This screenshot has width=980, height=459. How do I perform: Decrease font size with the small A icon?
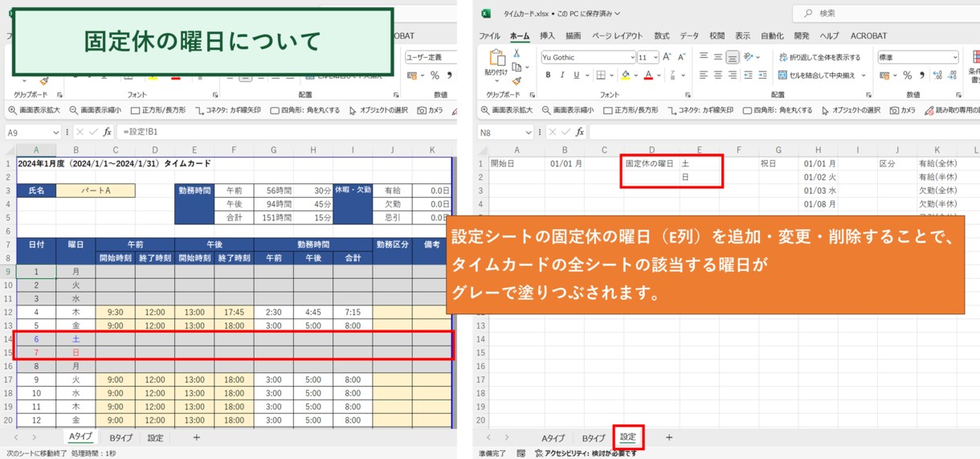683,57
